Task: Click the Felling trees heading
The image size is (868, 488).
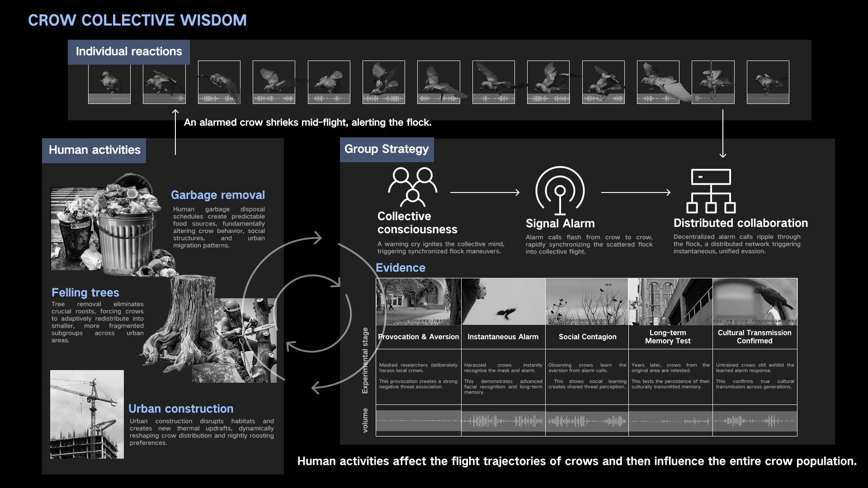Action: click(x=85, y=293)
